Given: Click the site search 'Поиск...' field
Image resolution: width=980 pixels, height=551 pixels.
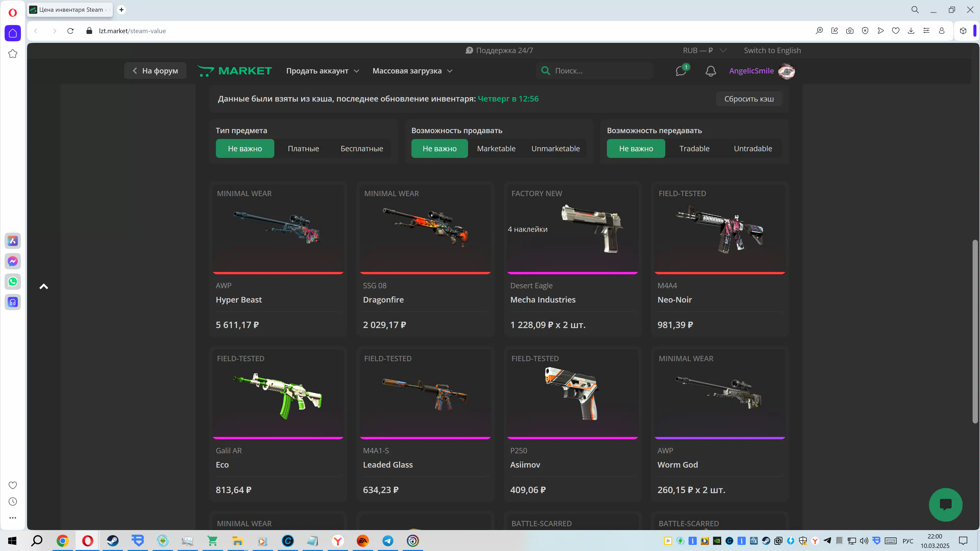Looking at the screenshot, I should pyautogui.click(x=595, y=71).
